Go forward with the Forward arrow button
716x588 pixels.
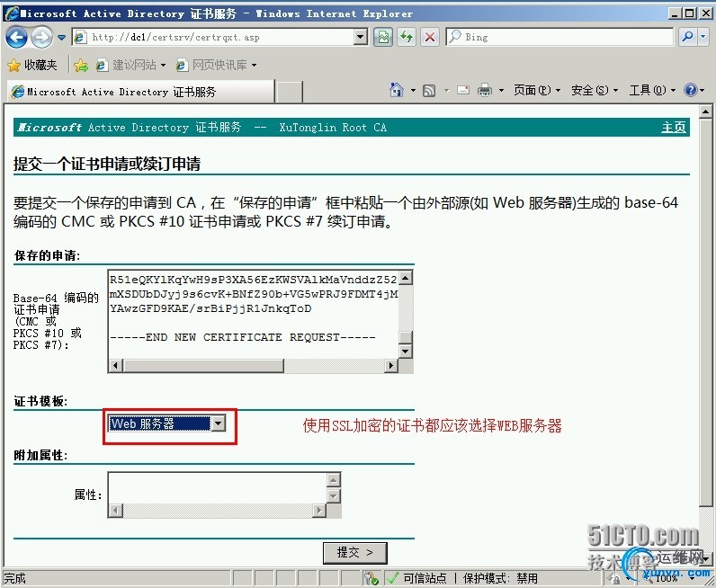pyautogui.click(x=41, y=38)
